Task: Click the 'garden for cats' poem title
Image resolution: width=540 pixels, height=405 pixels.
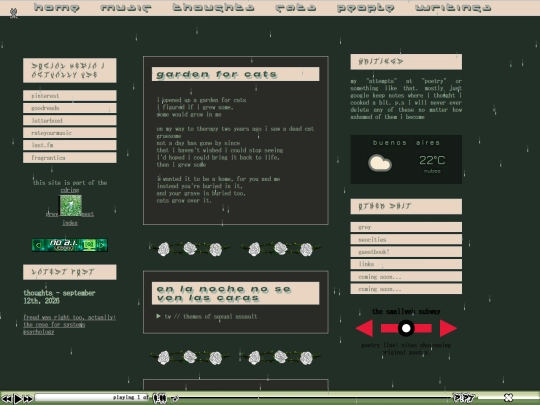Action: coord(216,74)
